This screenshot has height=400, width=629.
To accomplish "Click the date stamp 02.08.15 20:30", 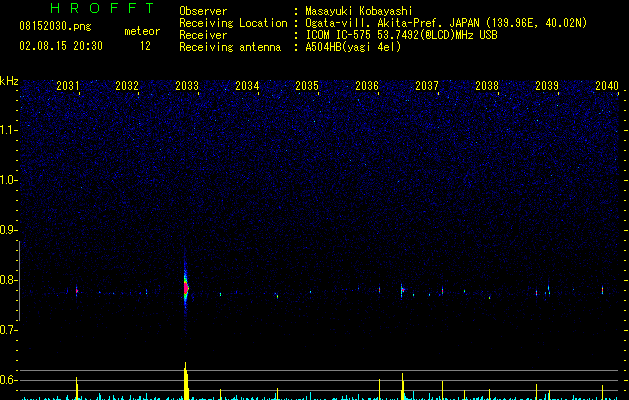I will [x=61, y=46].
